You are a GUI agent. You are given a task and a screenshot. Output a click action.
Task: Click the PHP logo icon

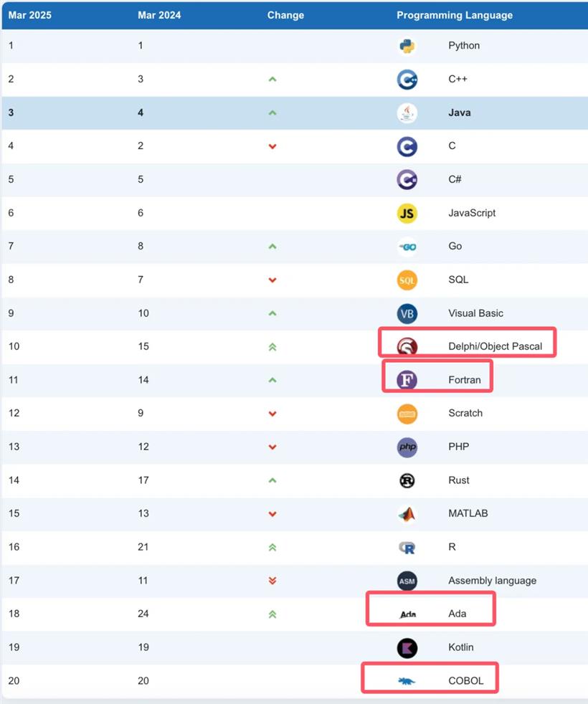407,447
